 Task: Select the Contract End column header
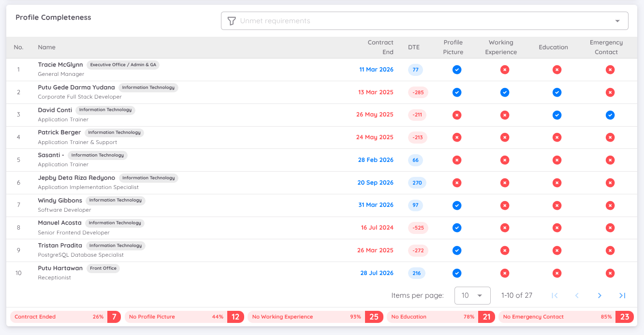pyautogui.click(x=381, y=47)
